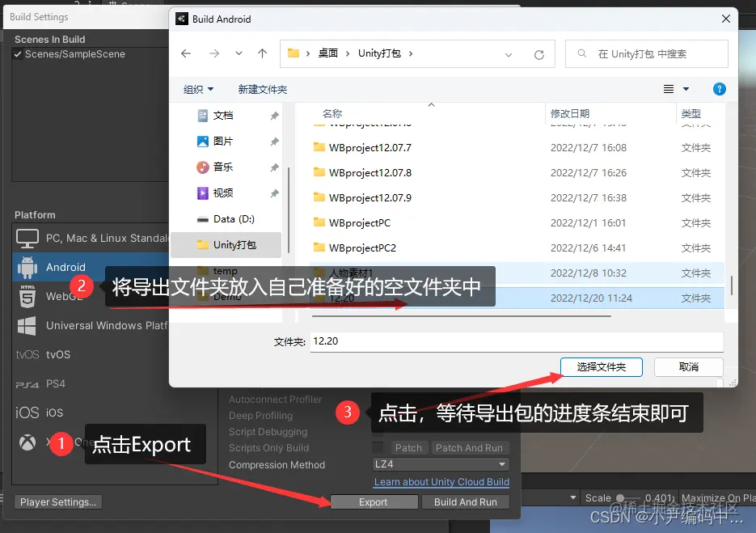
Task: Sort by the 修改日期 column header
Action: tap(570, 114)
